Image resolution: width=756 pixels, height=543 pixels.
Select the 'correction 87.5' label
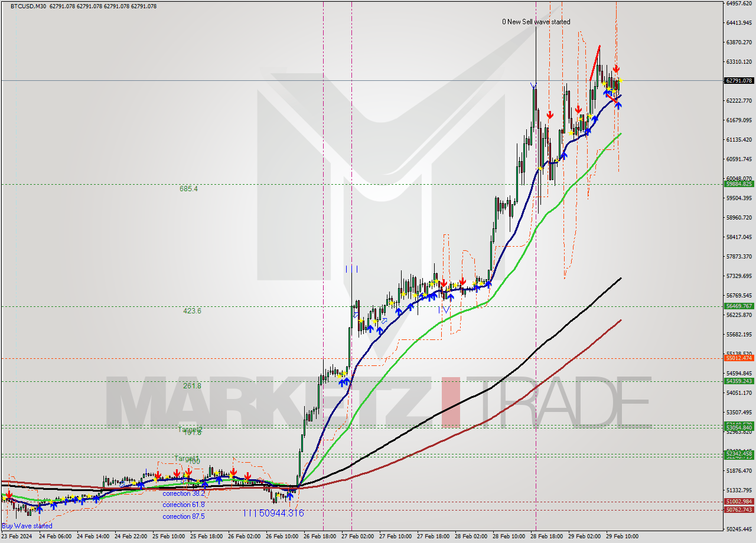tap(184, 516)
